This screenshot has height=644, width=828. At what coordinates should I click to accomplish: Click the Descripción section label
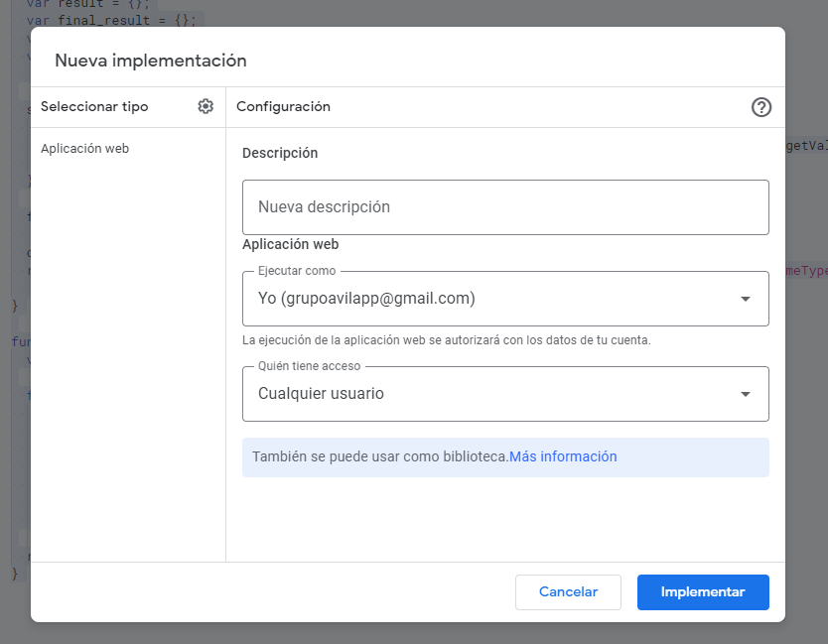pos(280,153)
